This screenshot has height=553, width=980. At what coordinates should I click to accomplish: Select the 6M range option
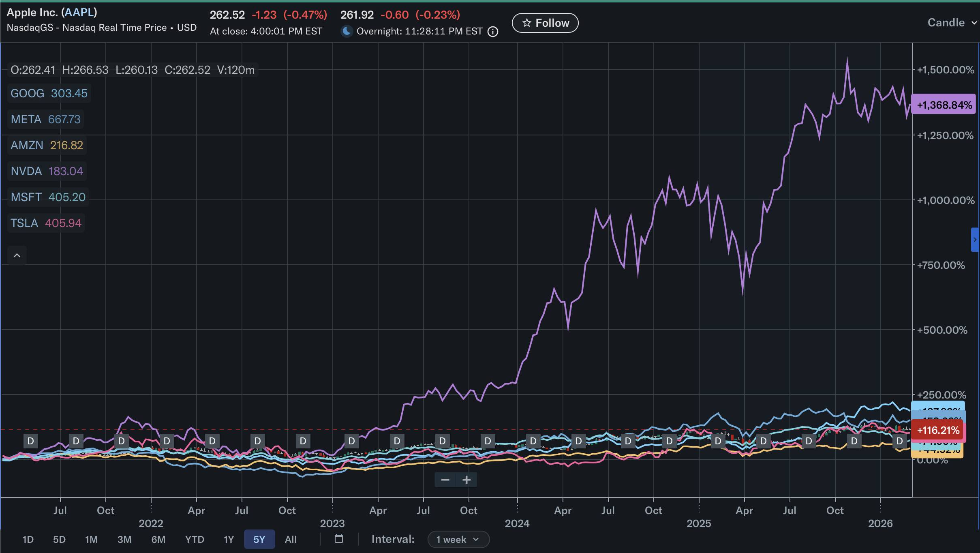158,540
